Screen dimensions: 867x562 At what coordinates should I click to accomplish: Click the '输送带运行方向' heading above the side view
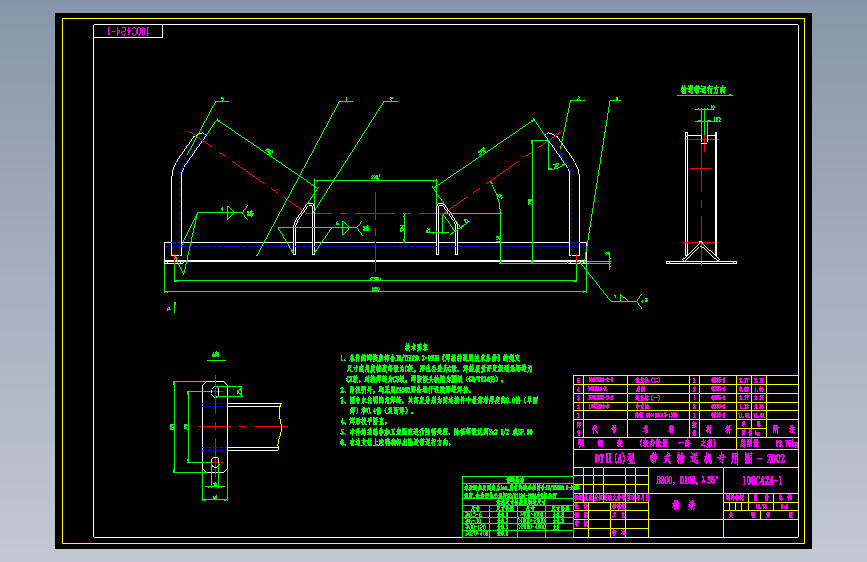[703, 90]
